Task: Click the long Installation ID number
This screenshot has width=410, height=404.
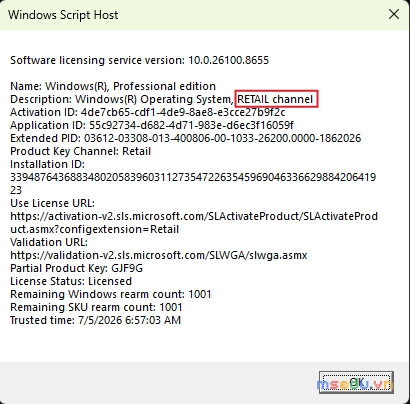Action: [x=193, y=183]
